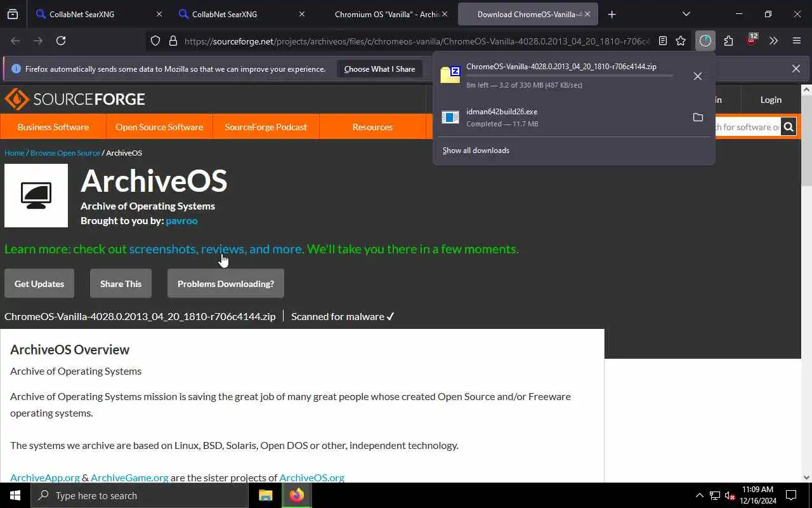
Task: Reload the current page
Action: click(61, 41)
